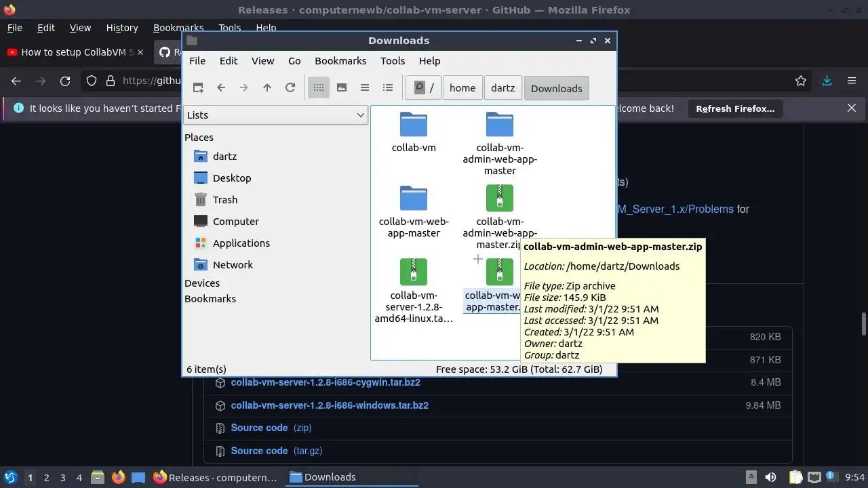This screenshot has width=868, height=488.
Task: Select the collab-vm-admin-web-app-master folder
Action: click(500, 144)
